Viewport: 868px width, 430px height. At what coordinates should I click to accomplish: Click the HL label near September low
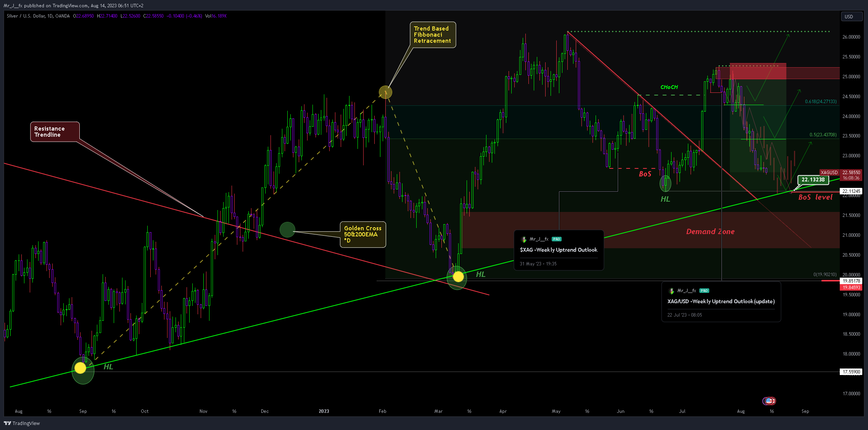click(108, 367)
